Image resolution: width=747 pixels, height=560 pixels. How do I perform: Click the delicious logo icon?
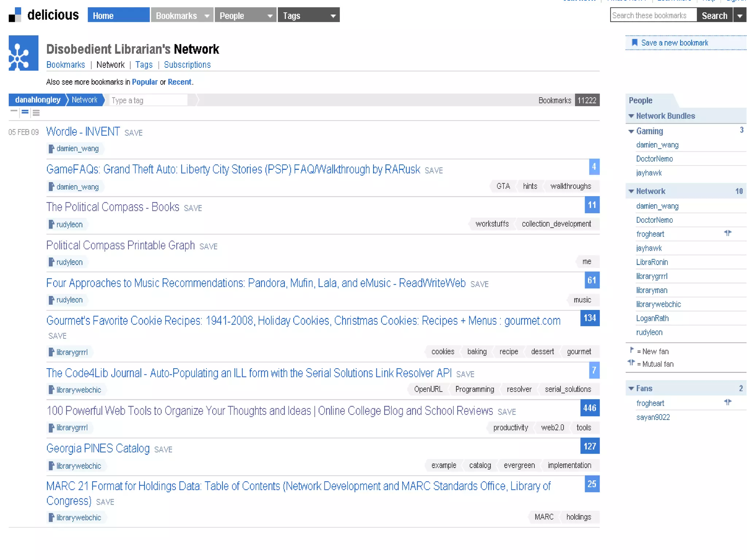(x=15, y=15)
